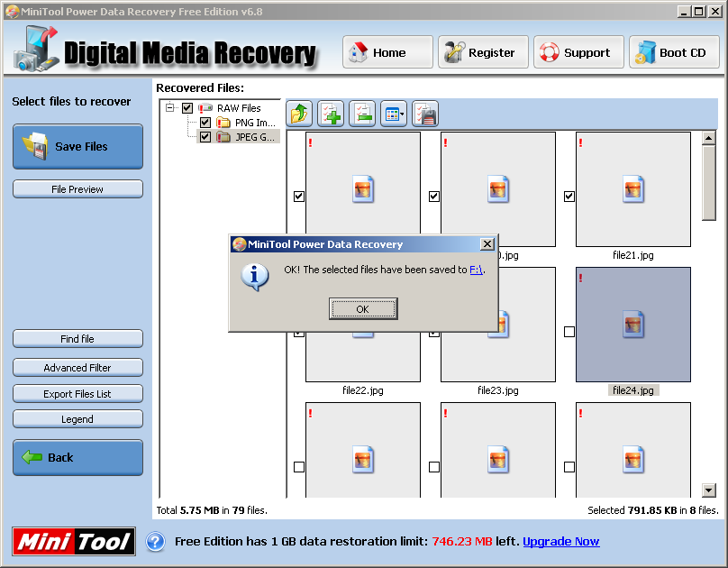Open the view mode grid icon
The height and width of the screenshot is (568, 728).
[x=392, y=114]
